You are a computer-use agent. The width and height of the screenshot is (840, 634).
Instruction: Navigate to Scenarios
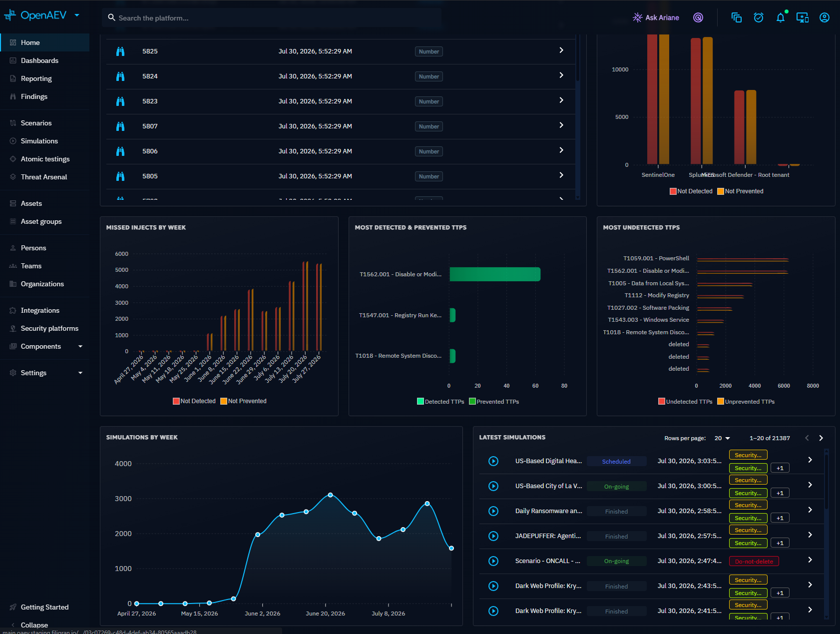coord(45,123)
